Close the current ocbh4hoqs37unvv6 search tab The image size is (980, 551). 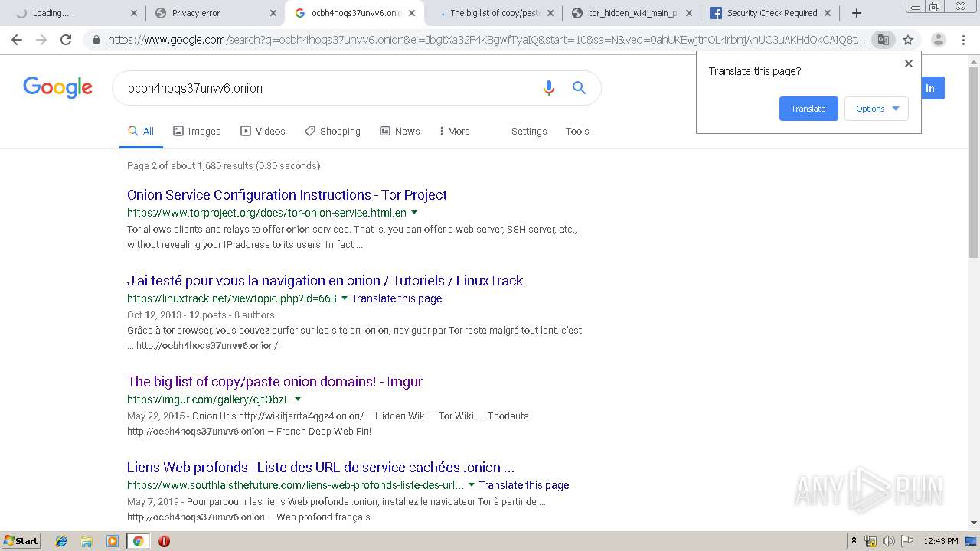coord(412,13)
